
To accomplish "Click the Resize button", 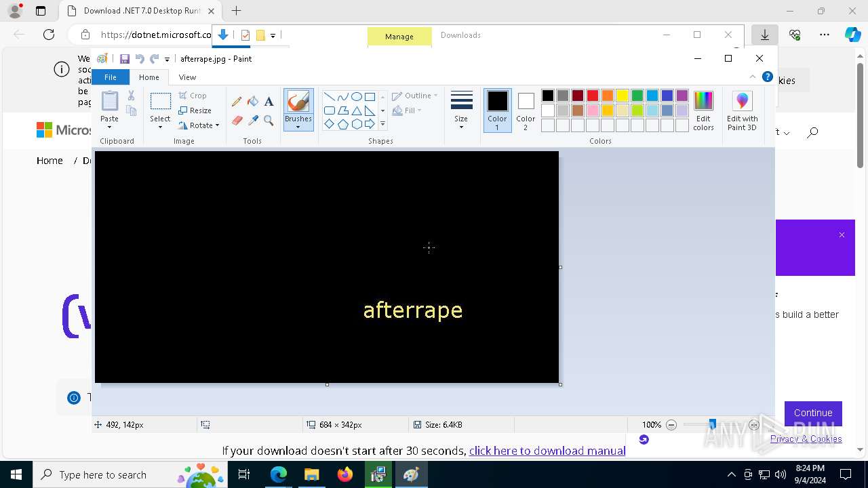I will [x=195, y=110].
